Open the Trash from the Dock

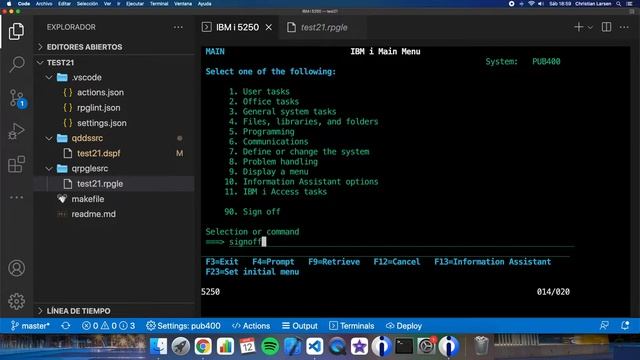click(481, 346)
